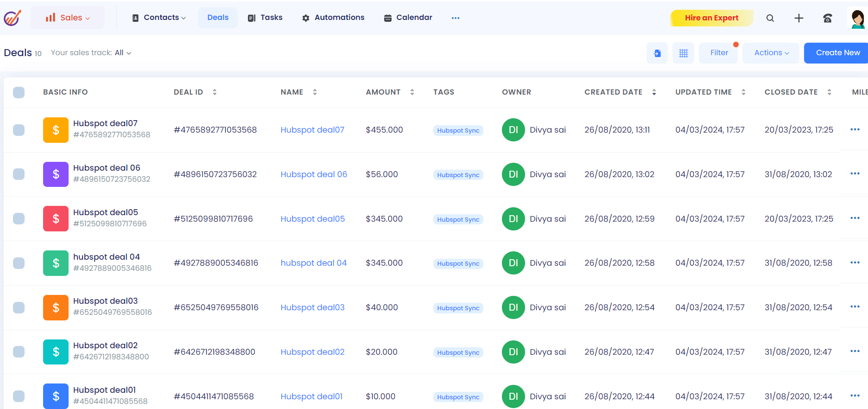Viewport: 868px width, 409px height.
Task: Switch to grid view icon
Action: tap(683, 53)
